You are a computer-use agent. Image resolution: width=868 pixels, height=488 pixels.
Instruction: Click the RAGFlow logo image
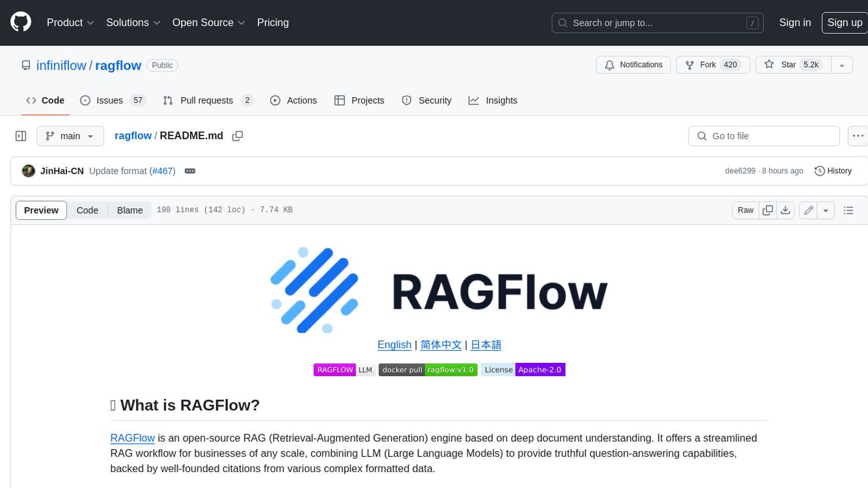[439, 289]
